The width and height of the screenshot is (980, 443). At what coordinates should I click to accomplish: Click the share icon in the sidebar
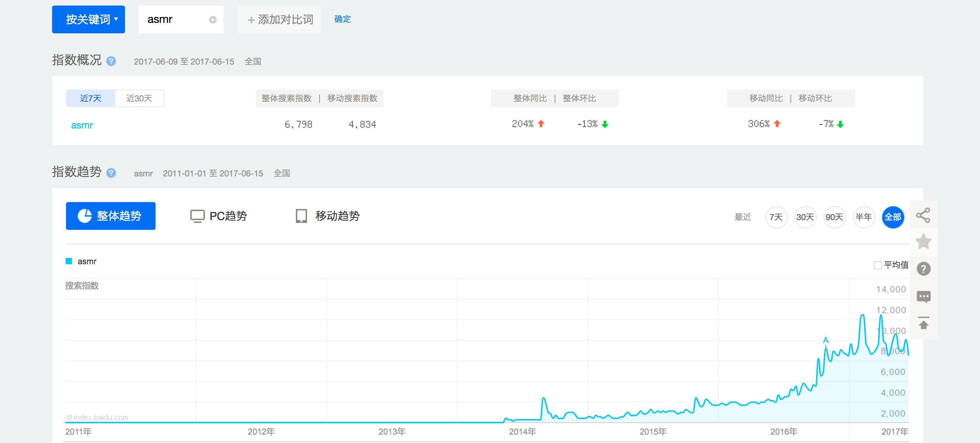pos(923,215)
